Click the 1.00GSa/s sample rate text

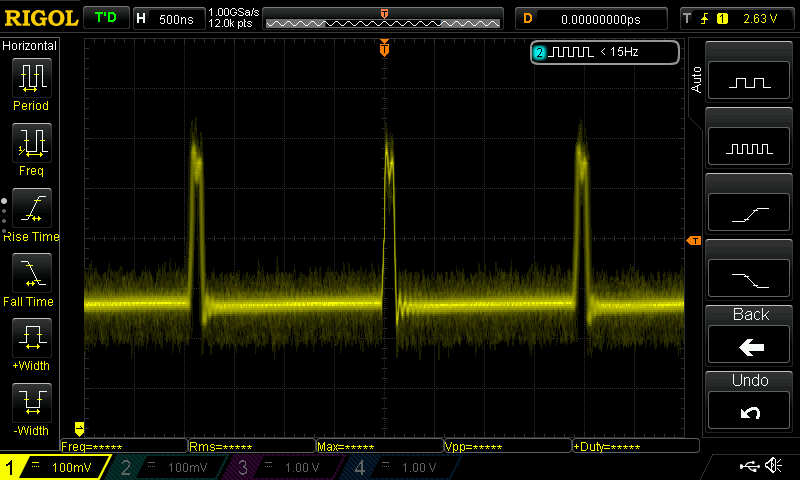click(234, 12)
